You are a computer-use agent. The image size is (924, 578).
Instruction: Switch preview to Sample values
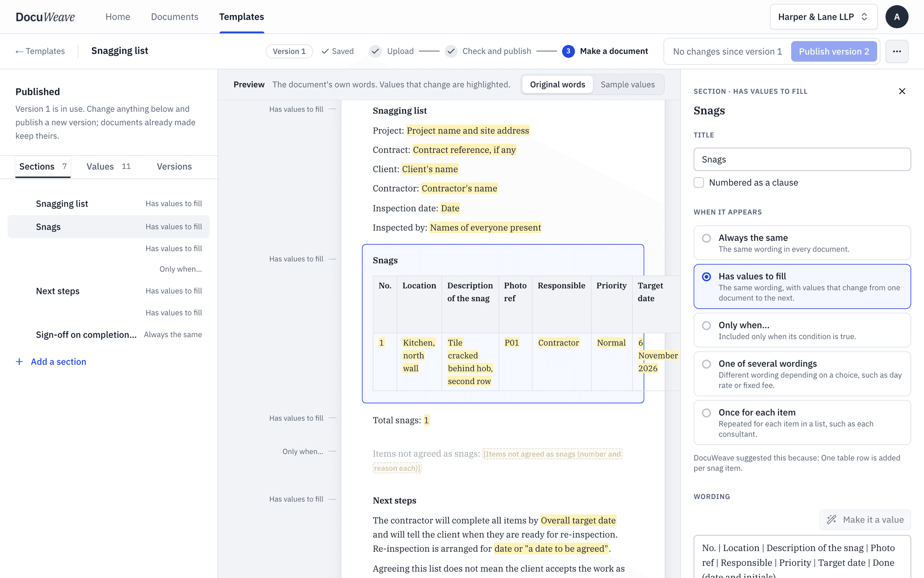[627, 84]
